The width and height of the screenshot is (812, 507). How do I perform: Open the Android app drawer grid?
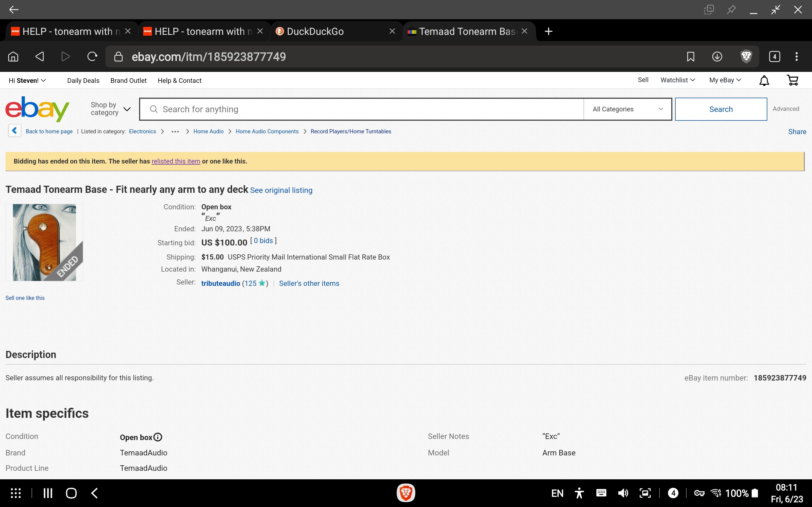click(16, 493)
